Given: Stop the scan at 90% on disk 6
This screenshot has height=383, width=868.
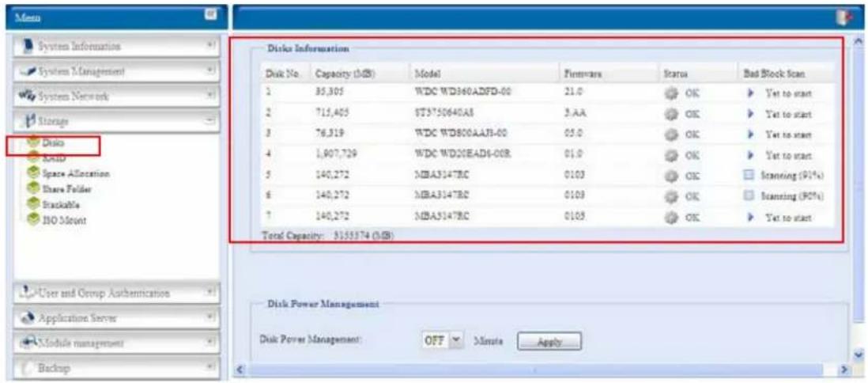Looking at the screenshot, I should tap(749, 196).
